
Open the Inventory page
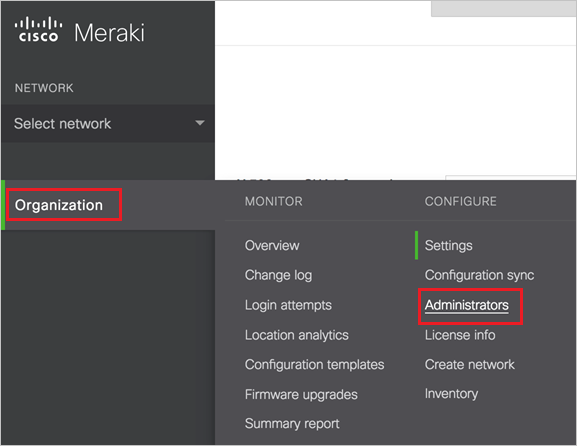(451, 394)
